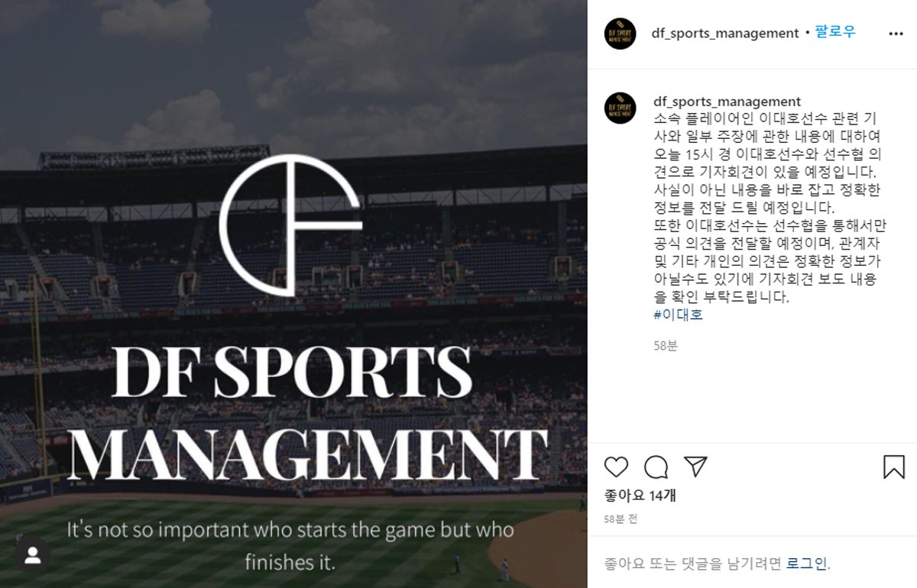Open the header profile avatar of df_sports_management
The image size is (917, 588).
click(x=620, y=34)
